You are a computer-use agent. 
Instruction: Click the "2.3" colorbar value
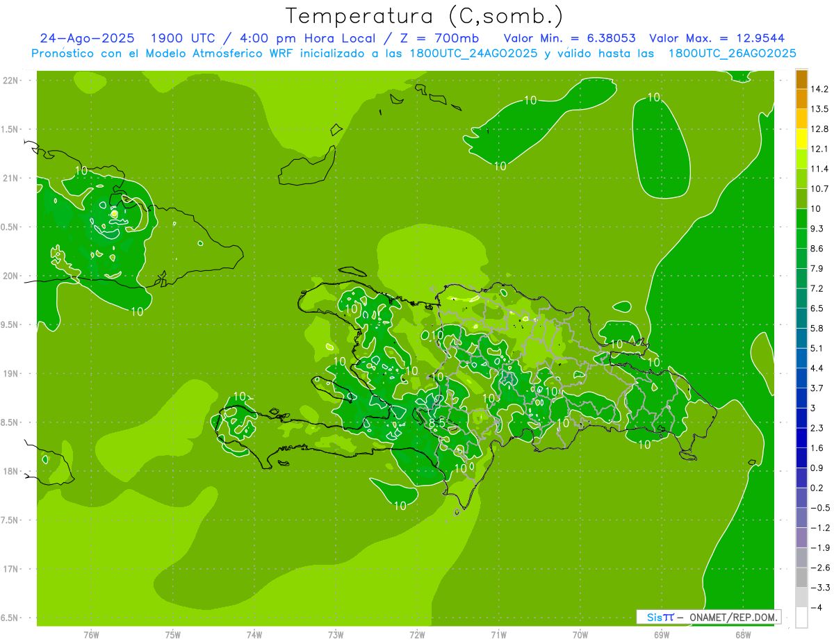817,428
